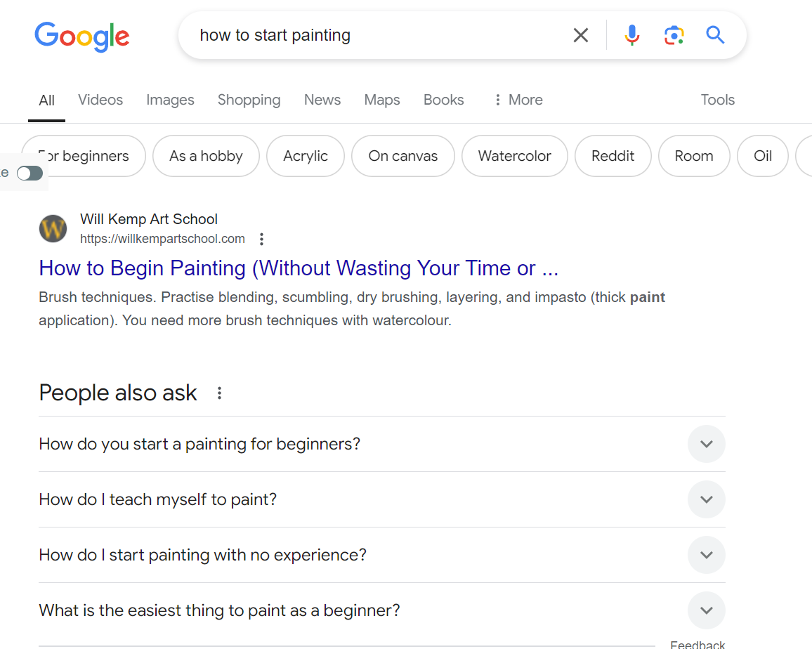Open Google Lens image search
The width and height of the screenshot is (812, 649).
(x=674, y=35)
